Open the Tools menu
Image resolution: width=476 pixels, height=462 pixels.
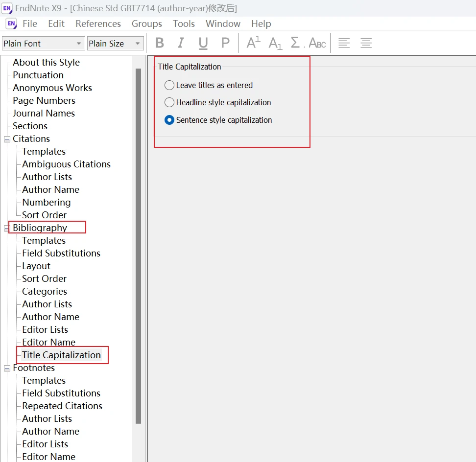184,23
